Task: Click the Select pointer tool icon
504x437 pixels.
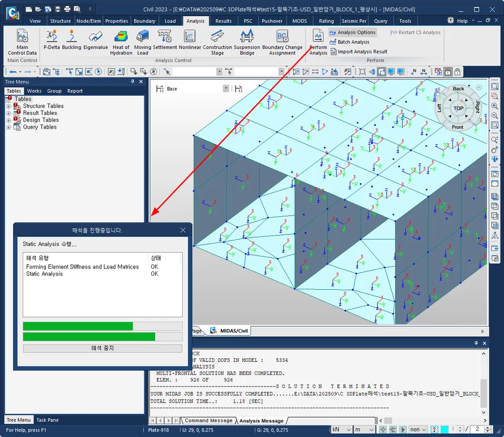Action: pyautogui.click(x=167, y=72)
